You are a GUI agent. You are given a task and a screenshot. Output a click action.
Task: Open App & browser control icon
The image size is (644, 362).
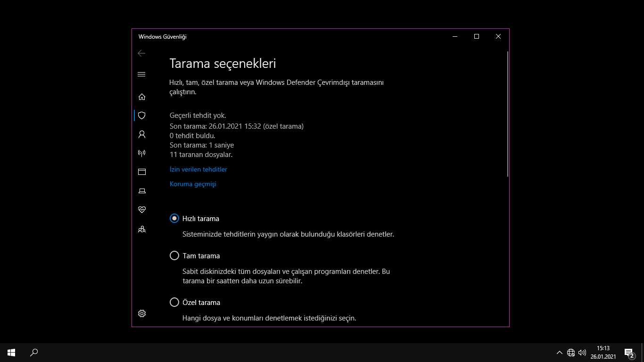pyautogui.click(x=141, y=172)
